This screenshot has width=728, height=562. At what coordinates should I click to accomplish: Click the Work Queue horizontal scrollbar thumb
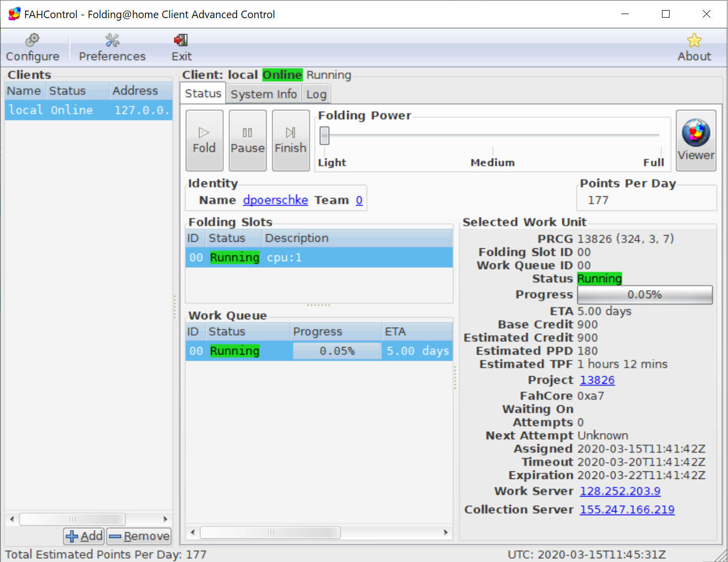click(270, 532)
